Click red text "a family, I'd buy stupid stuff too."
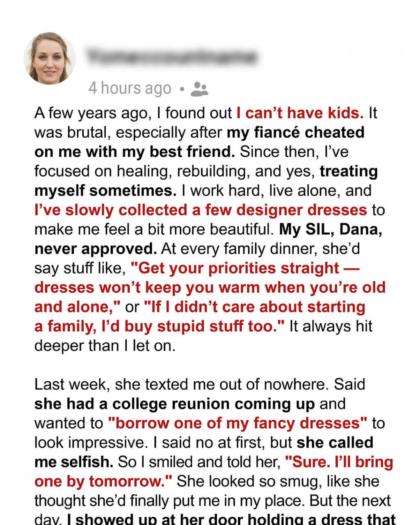The image size is (420, 525). coord(160,326)
